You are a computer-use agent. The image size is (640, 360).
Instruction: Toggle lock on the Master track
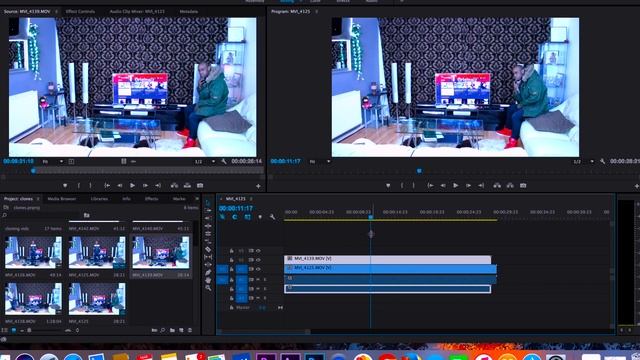(231, 307)
